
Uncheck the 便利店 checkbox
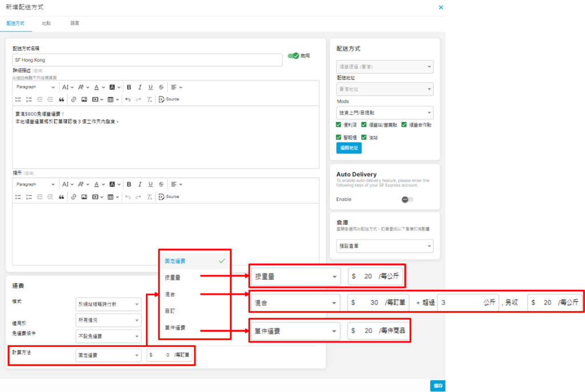click(x=339, y=124)
